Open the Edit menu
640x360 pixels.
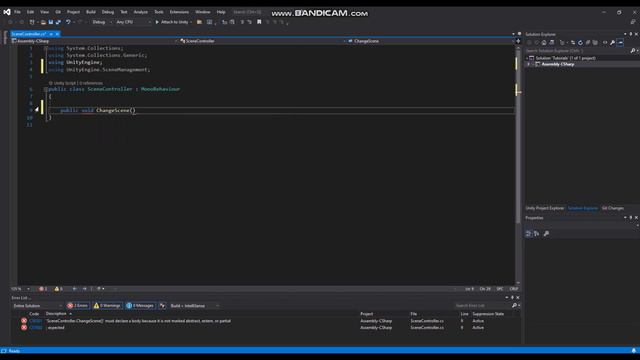pos(30,12)
